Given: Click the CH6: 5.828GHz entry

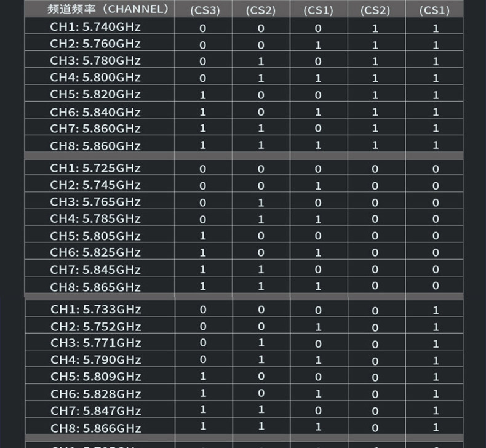Looking at the screenshot, I should [x=96, y=394].
